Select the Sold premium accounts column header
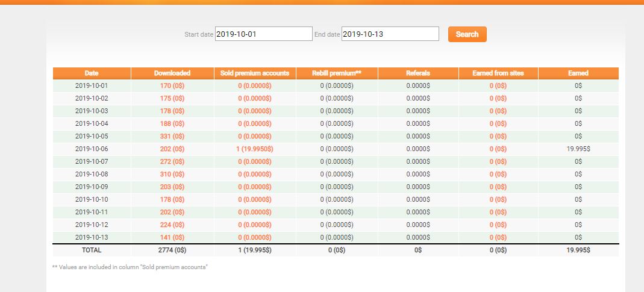Viewport: 644px width, 292px height. [255, 73]
